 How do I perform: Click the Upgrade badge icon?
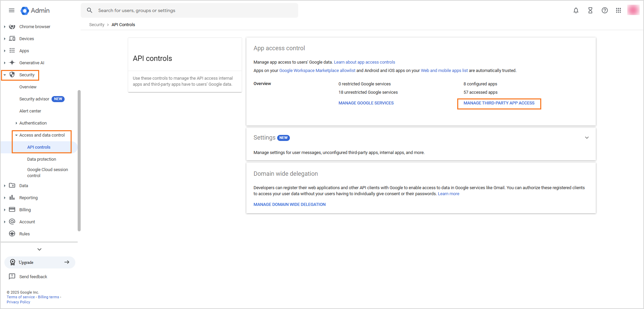coord(13,262)
